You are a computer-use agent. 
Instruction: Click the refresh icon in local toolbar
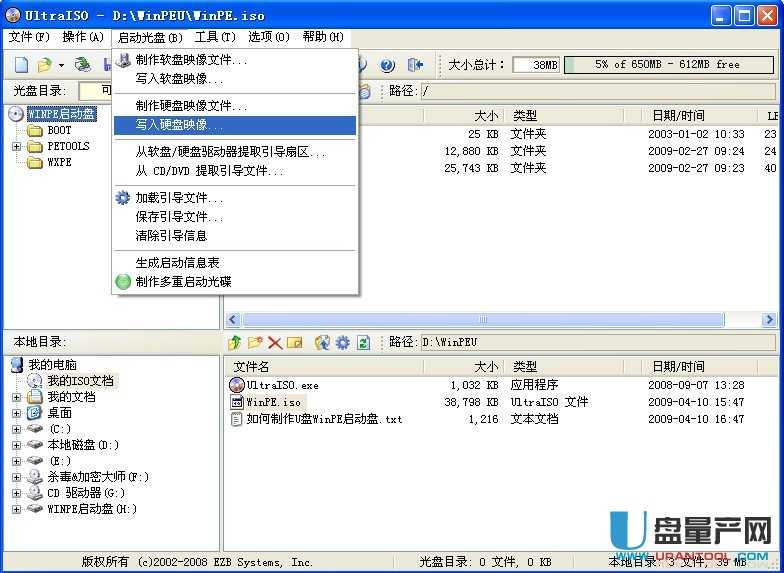pyautogui.click(x=363, y=342)
